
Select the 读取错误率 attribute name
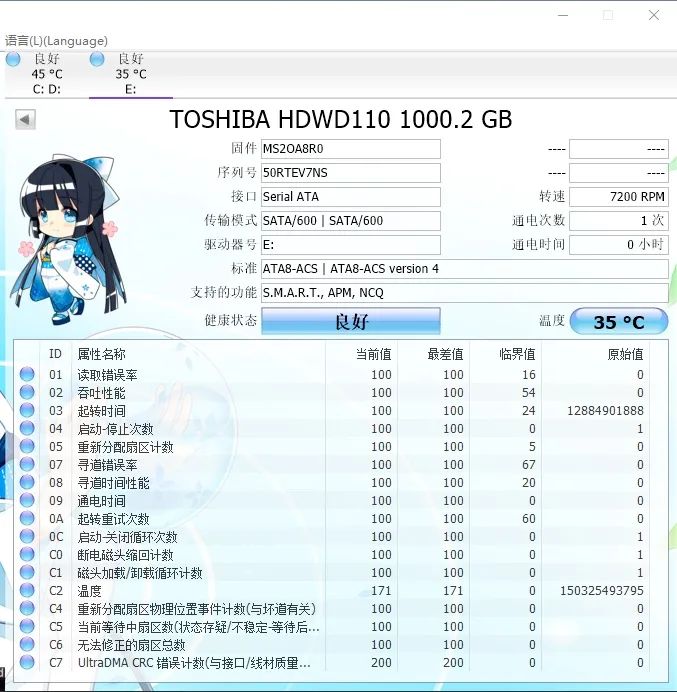107,375
